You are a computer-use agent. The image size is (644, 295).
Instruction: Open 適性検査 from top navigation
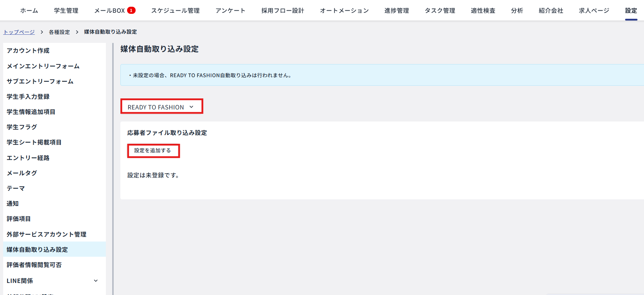tap(483, 11)
